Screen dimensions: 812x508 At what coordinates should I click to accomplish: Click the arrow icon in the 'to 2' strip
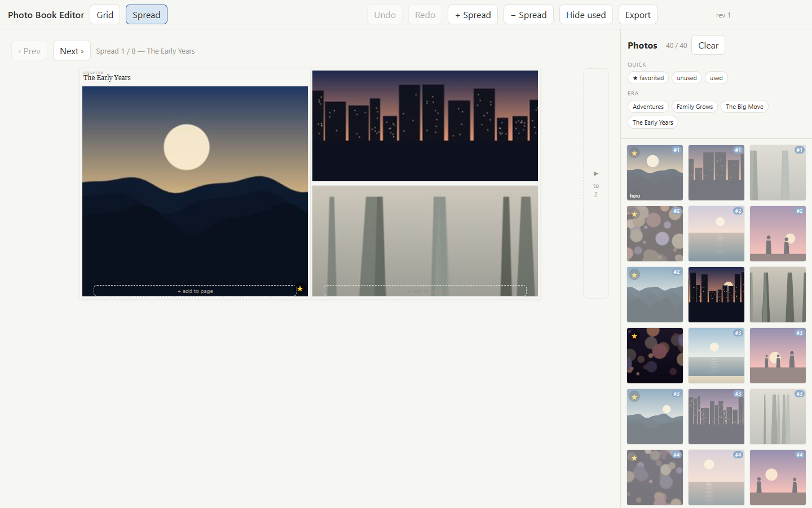(x=596, y=174)
